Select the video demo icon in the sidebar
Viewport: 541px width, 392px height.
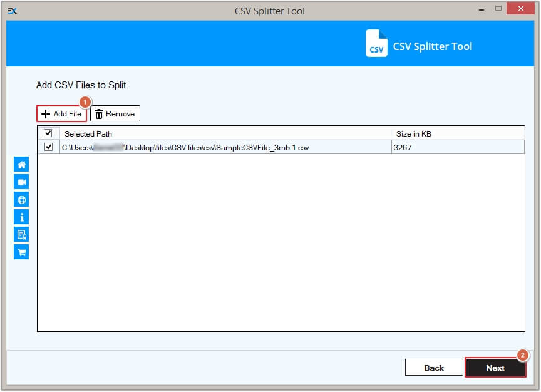coord(21,182)
